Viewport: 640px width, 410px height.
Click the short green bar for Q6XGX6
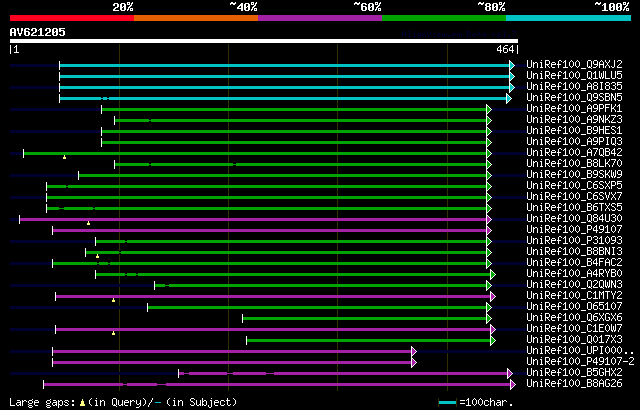click(x=364, y=319)
